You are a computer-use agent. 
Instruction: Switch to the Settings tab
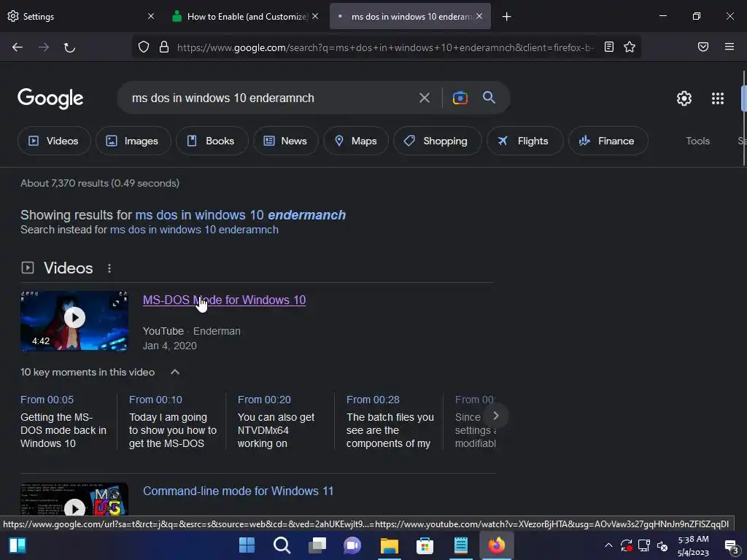(81, 16)
